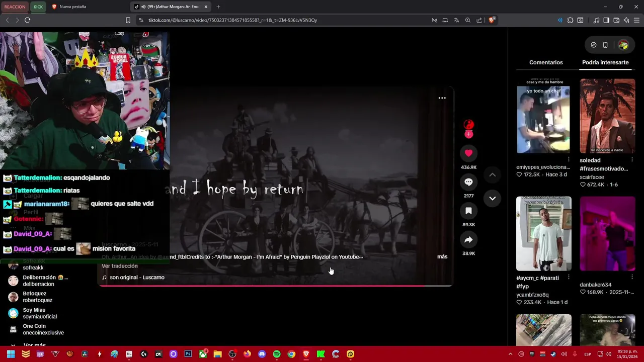Bookmark this page from the address bar
The image size is (644, 362).
click(128, 20)
